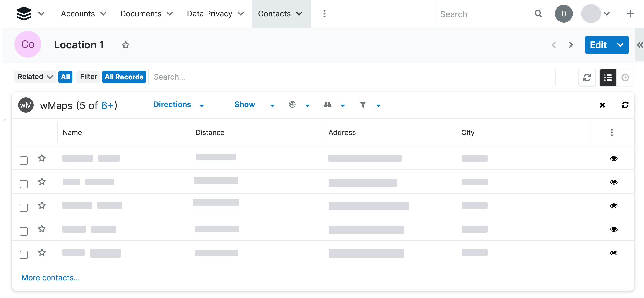Preview the fourth row with the eye icon
This screenshot has height=298, width=644.
tap(613, 229)
